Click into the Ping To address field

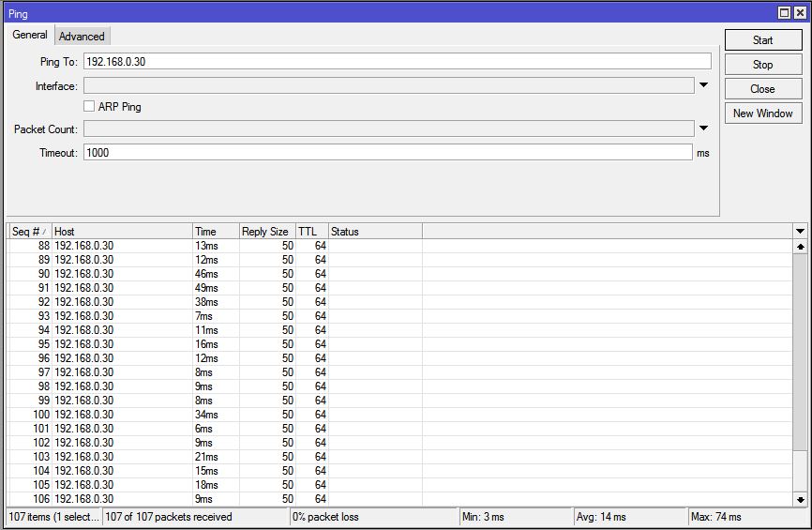[x=398, y=61]
